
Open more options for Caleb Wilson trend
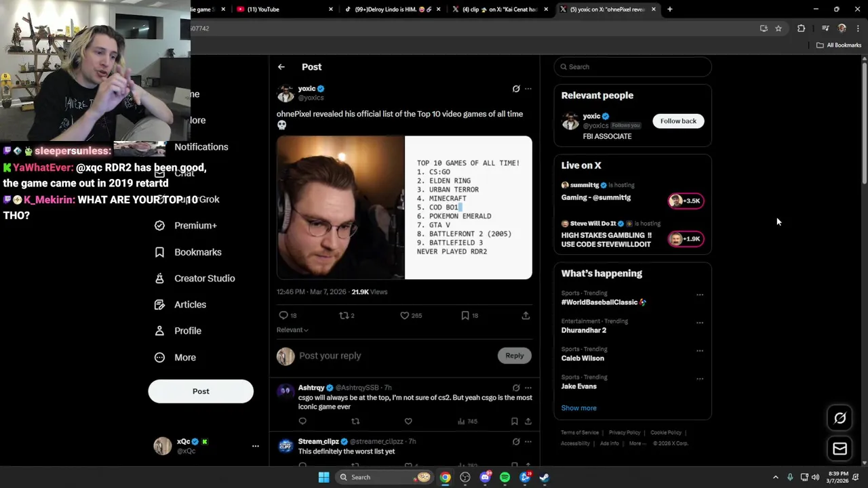click(700, 350)
